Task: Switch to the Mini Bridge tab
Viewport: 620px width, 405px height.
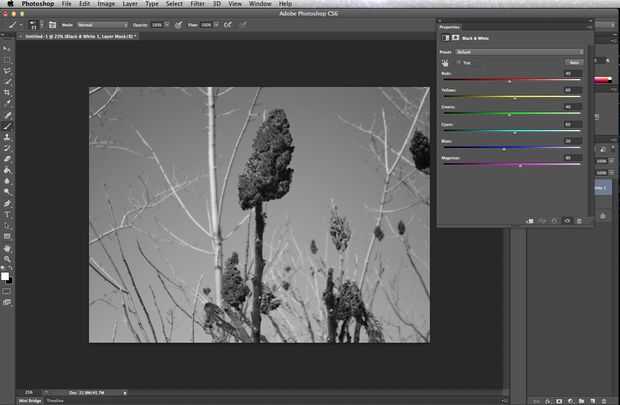Action: point(30,401)
